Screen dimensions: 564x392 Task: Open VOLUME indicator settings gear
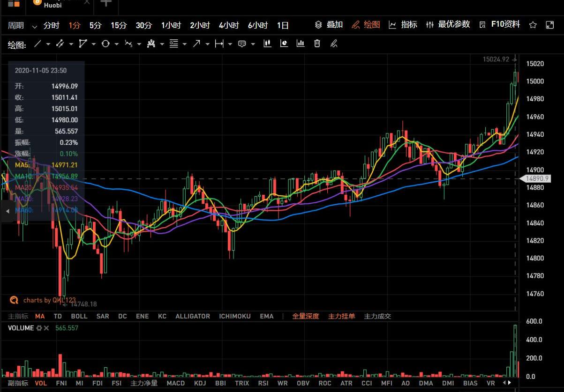click(x=39, y=328)
